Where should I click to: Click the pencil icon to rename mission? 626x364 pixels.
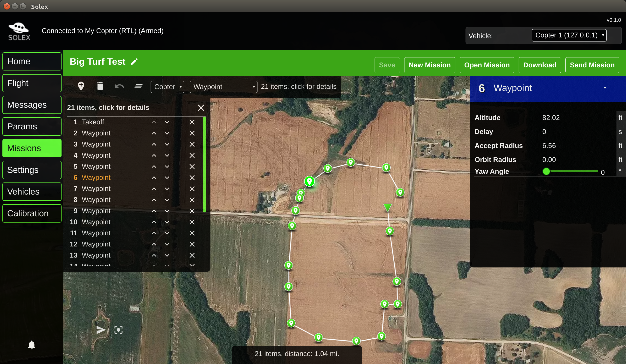coord(134,62)
